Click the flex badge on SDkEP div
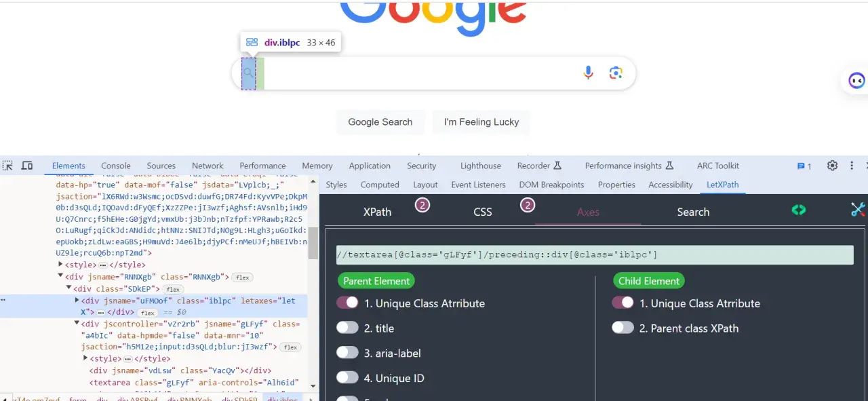 coord(174,290)
